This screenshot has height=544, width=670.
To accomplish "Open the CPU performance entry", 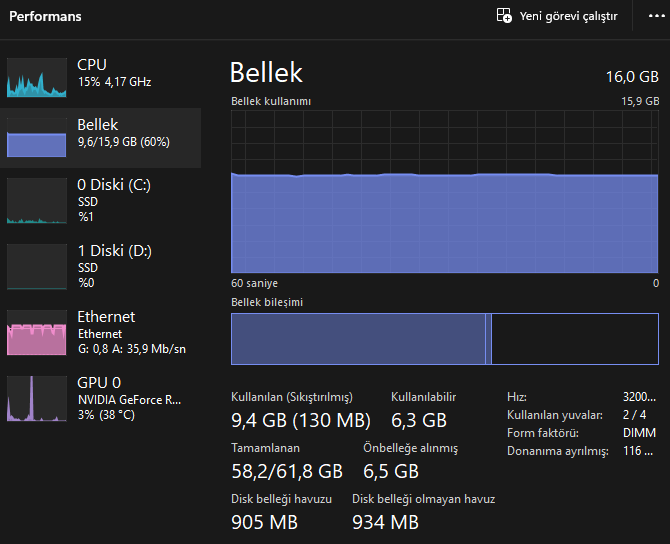I will click(x=113, y=72).
